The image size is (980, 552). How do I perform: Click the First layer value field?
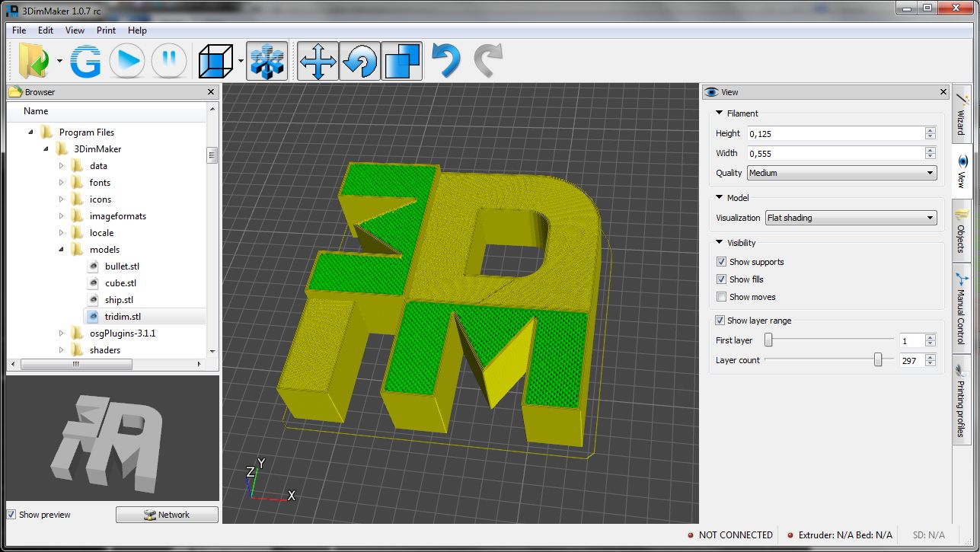[911, 341]
